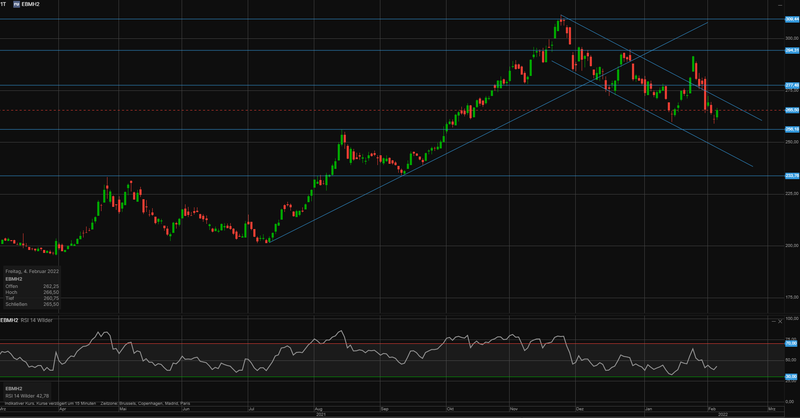Click the green RSI 30 horizontal line
800x418 pixels.
400,376
